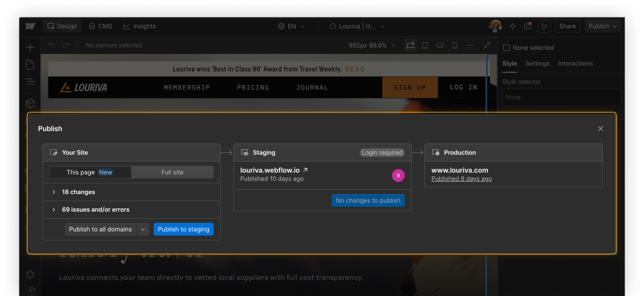Collapse canvas with the diagonal arrows icon
The width and height of the screenshot is (644, 296).
click(x=487, y=45)
